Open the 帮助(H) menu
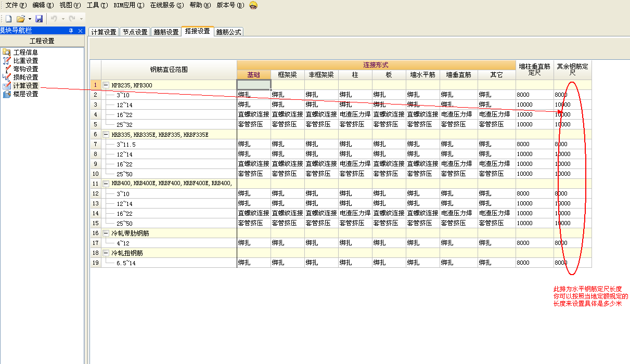Screen dimensions: 630x364 point(200,5)
